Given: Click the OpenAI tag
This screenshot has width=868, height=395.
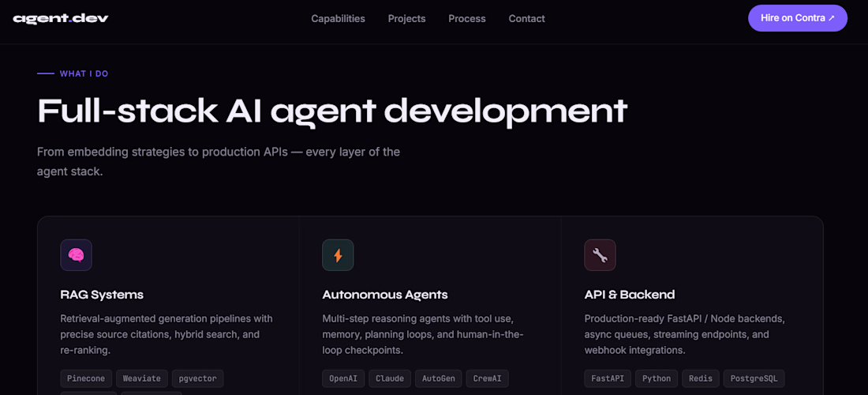Looking at the screenshot, I should pyautogui.click(x=344, y=378).
